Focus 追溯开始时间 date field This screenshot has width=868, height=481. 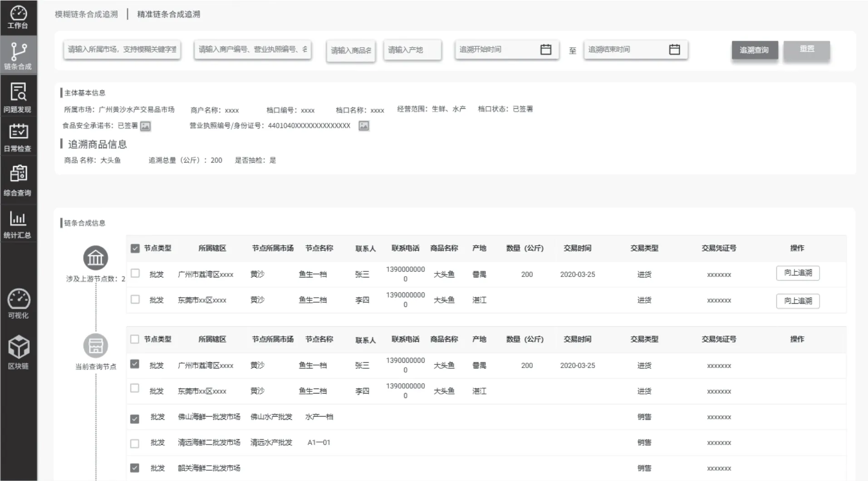[507, 49]
